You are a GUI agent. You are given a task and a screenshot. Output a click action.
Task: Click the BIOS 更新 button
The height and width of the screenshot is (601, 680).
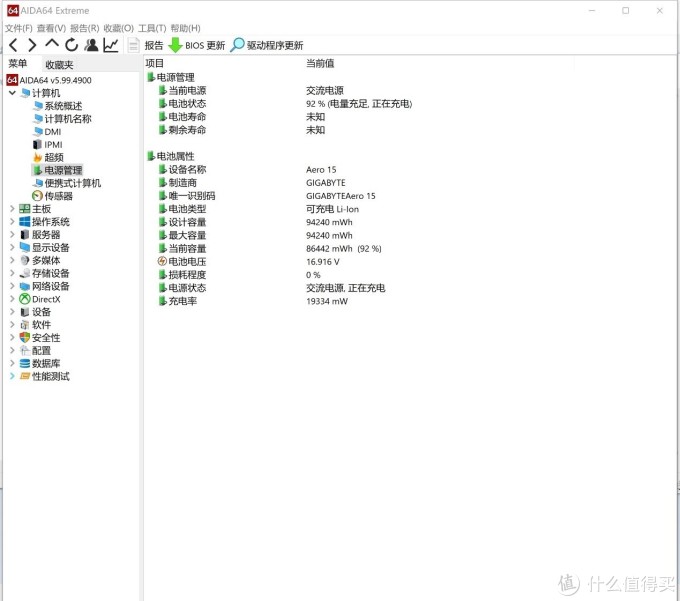coord(196,45)
